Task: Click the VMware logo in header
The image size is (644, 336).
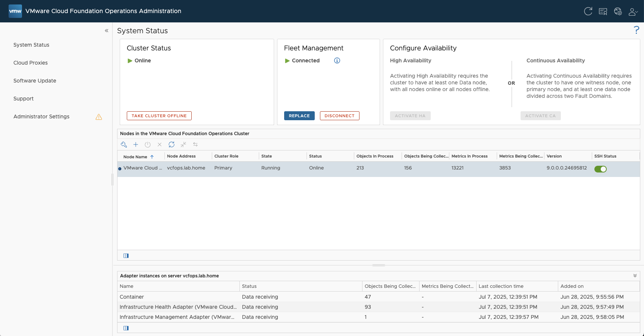Action: 15,11
